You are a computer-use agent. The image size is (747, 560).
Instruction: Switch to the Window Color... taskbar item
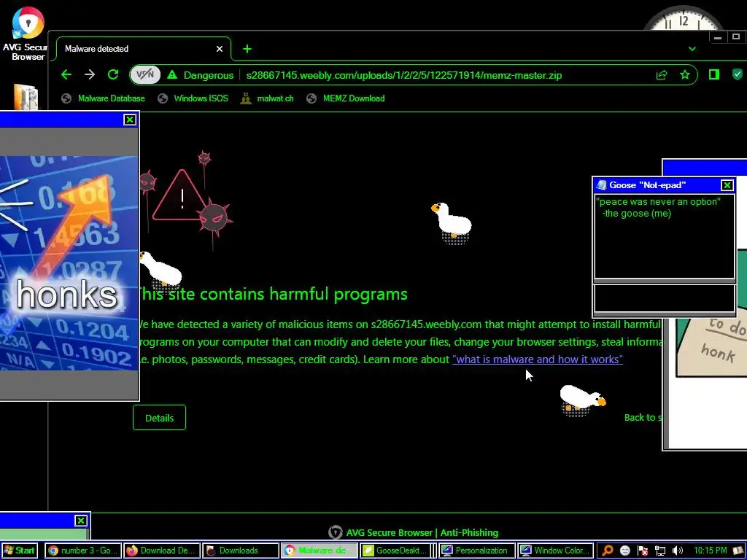point(555,551)
